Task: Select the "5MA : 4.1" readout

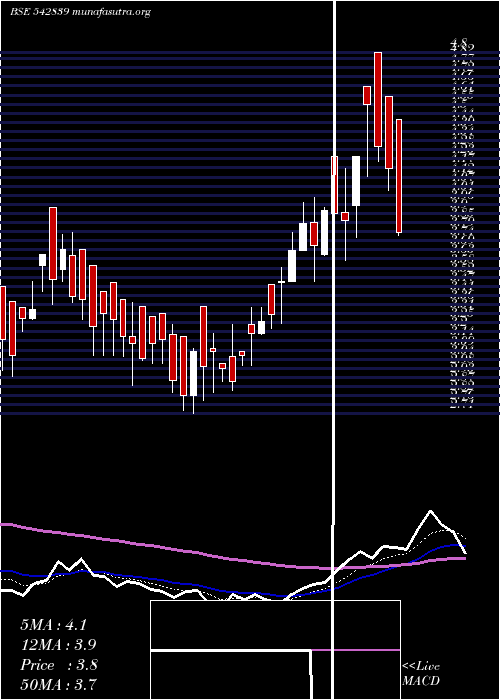Action: click(x=53, y=625)
